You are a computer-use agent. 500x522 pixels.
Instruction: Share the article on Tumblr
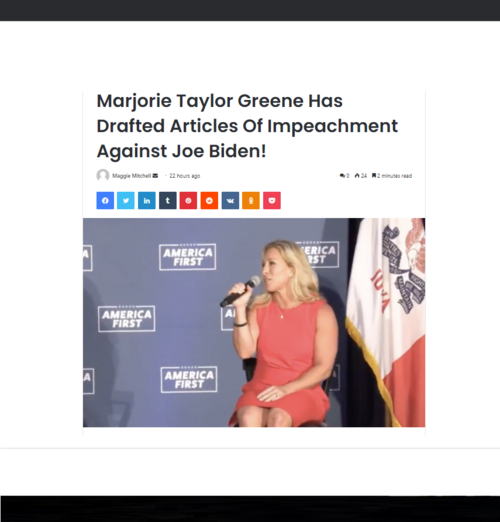pos(168,200)
